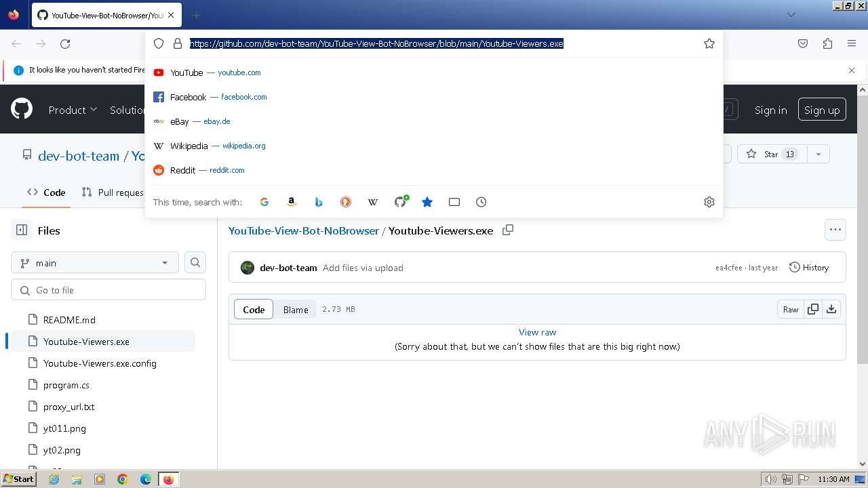Select the Reddit suggestion
The height and width of the screenshot is (488, 868).
pyautogui.click(x=434, y=170)
